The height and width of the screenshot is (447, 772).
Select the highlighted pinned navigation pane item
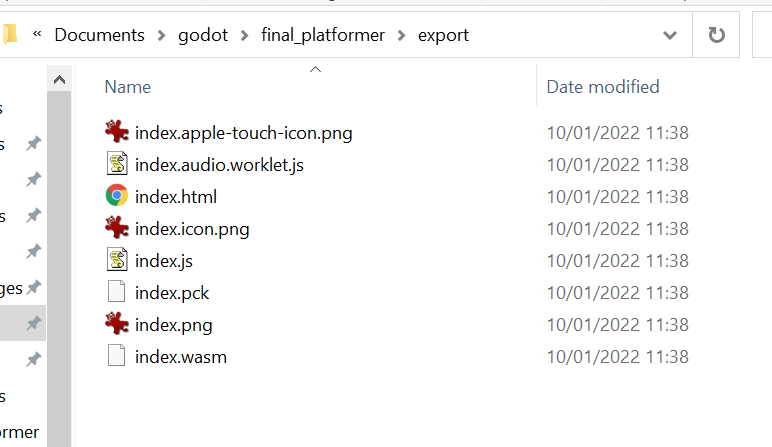coord(23,323)
